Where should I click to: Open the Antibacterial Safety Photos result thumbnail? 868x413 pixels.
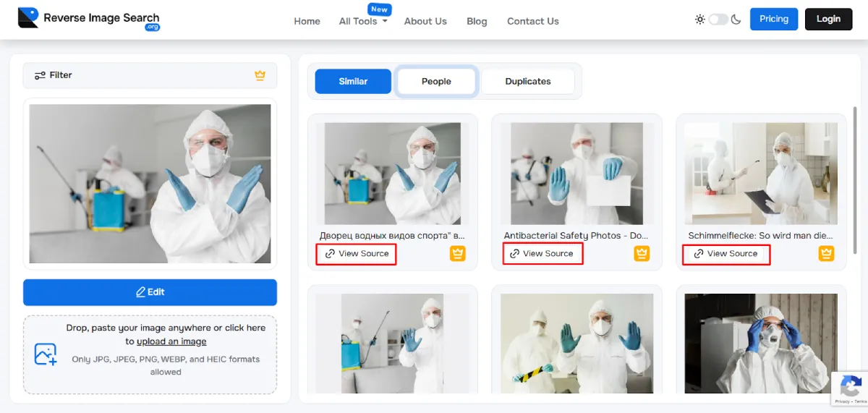(x=576, y=174)
